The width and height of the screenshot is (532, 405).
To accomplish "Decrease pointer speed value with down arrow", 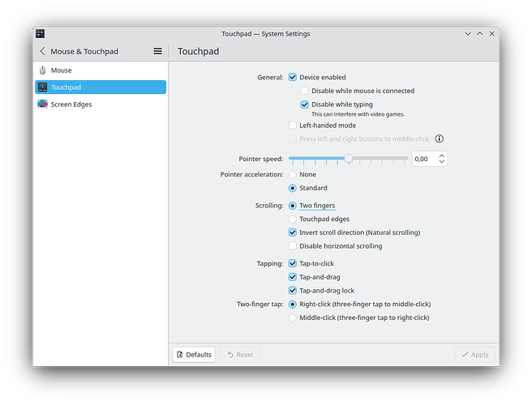I will (441, 161).
